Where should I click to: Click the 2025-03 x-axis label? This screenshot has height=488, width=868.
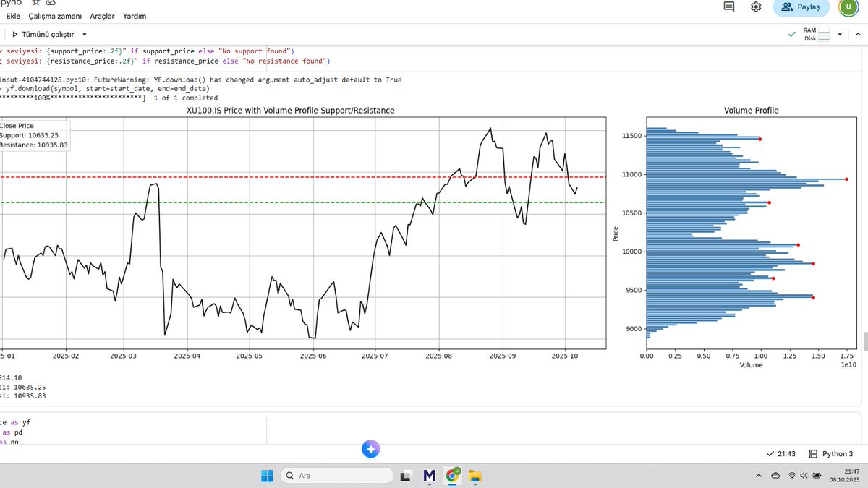tap(124, 356)
